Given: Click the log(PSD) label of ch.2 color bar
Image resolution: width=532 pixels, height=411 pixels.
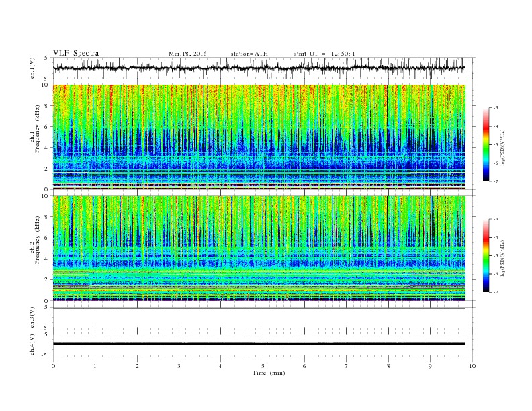Looking at the screenshot, I should pos(502,259).
